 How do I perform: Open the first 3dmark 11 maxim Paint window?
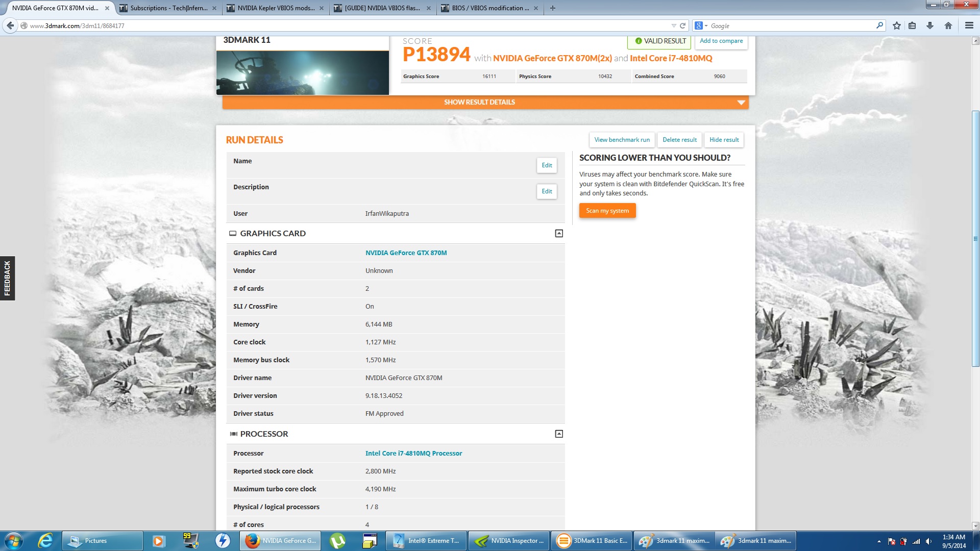point(674,541)
